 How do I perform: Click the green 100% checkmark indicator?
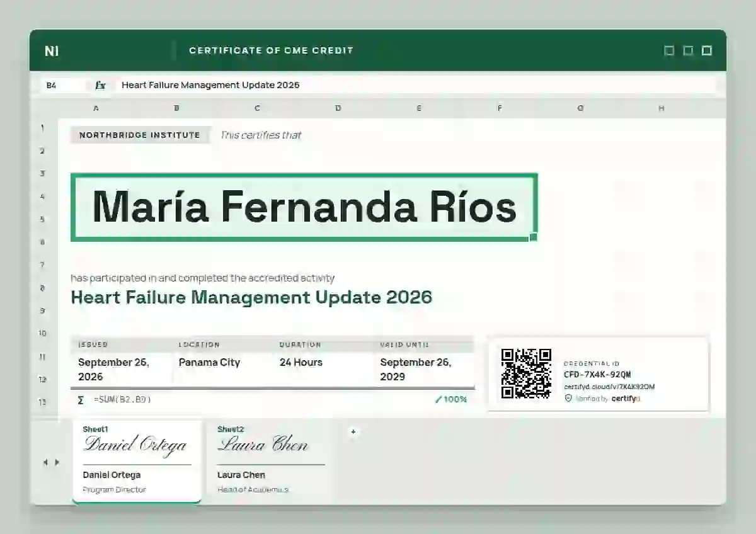point(451,399)
